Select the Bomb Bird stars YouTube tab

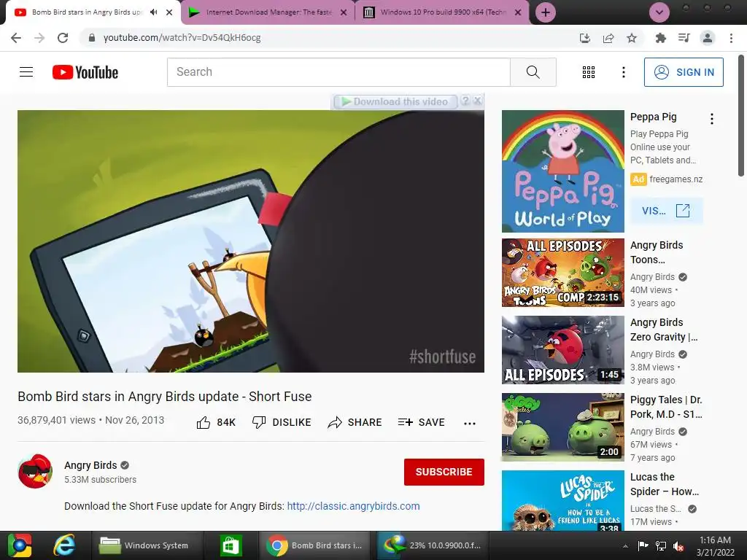coord(87,12)
